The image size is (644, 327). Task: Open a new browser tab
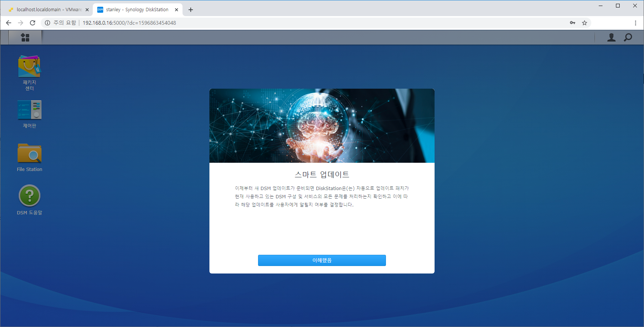tap(191, 10)
